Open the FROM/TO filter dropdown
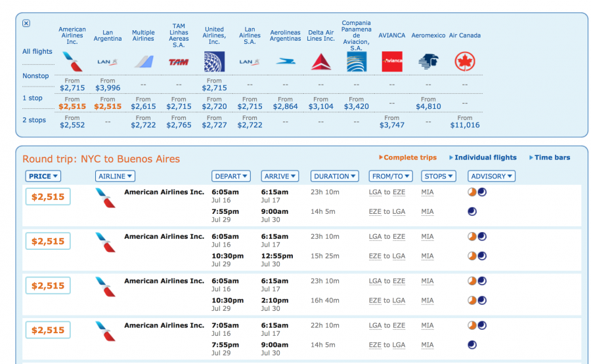 point(391,176)
